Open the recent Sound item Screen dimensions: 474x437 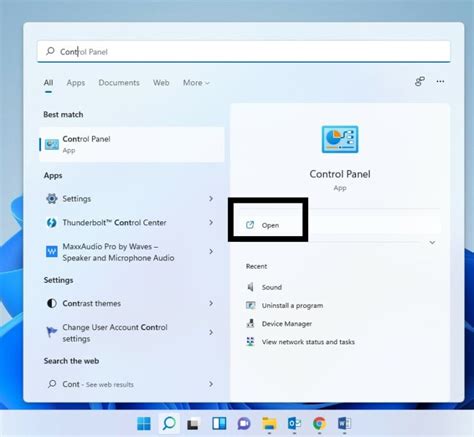(272, 287)
